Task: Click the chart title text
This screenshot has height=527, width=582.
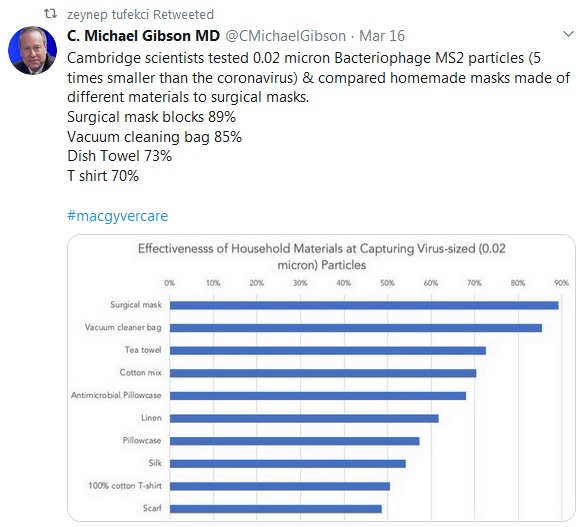Action: tap(322, 256)
